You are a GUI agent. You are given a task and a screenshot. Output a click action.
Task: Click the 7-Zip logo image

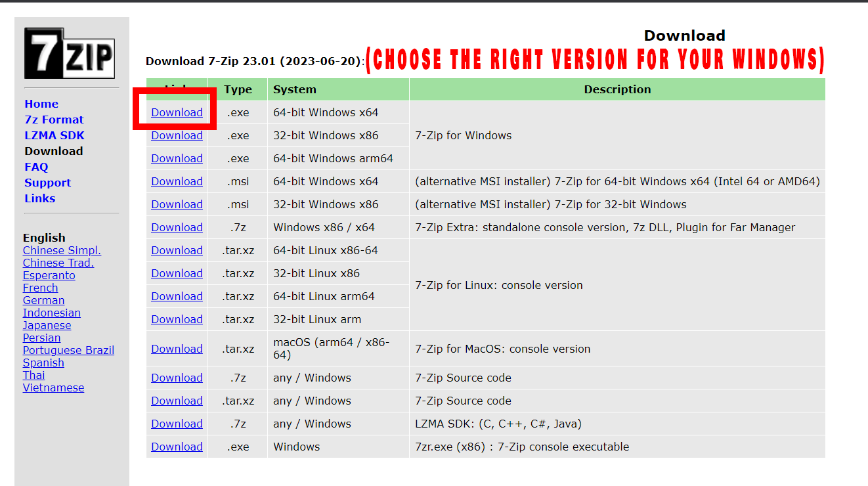(x=69, y=52)
